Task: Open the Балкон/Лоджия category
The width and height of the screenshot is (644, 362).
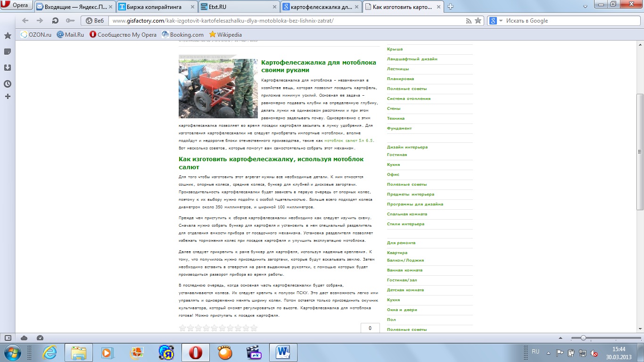Action: pyautogui.click(x=405, y=260)
